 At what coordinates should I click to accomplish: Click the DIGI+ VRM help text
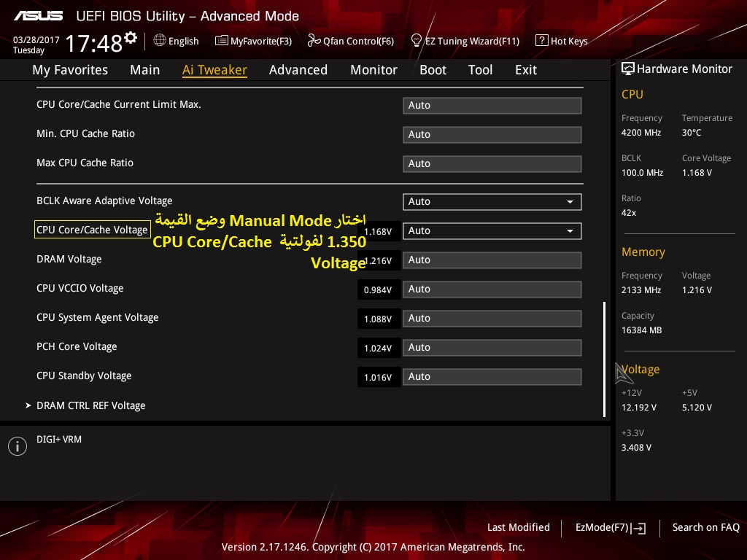point(59,439)
